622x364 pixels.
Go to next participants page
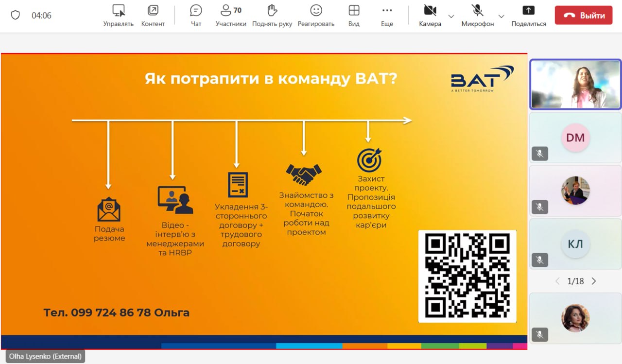593,281
